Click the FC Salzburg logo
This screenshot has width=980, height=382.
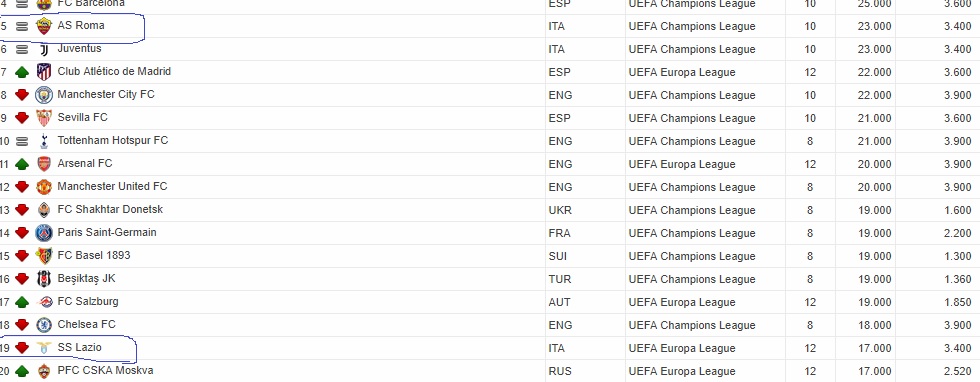[x=44, y=302]
